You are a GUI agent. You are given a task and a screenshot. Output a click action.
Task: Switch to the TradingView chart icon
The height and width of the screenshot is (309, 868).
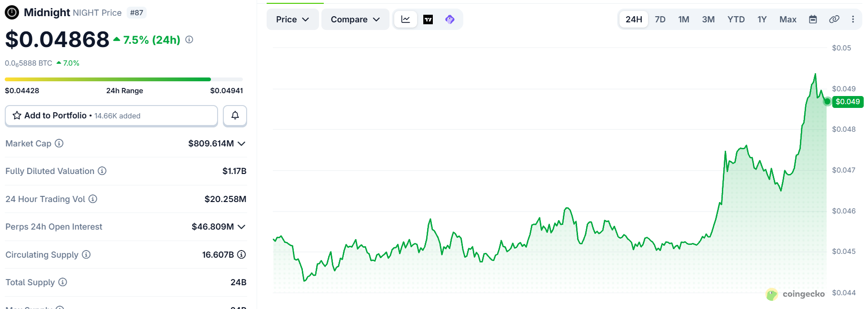(428, 19)
